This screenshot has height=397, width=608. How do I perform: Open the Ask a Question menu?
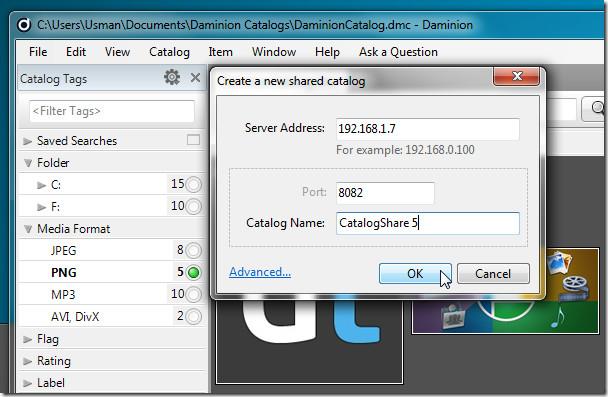(x=398, y=52)
